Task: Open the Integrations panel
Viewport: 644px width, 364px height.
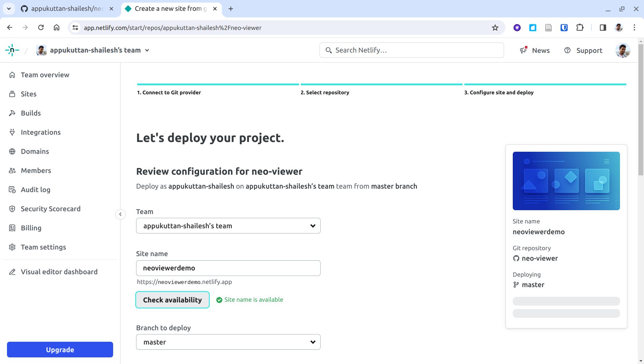Action: click(x=40, y=132)
